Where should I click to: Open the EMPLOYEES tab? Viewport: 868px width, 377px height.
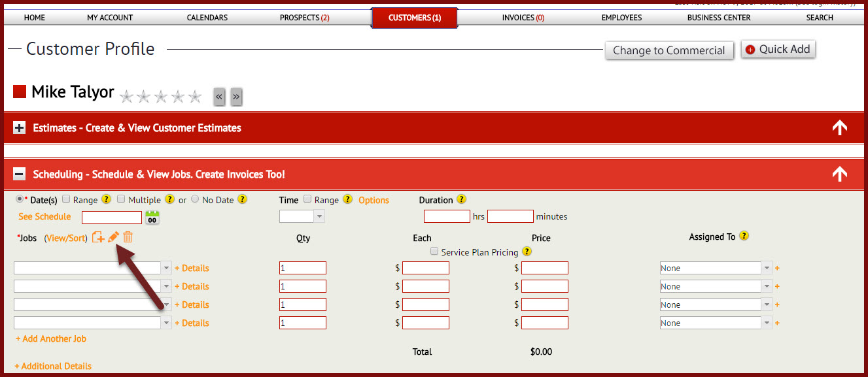[x=621, y=18]
